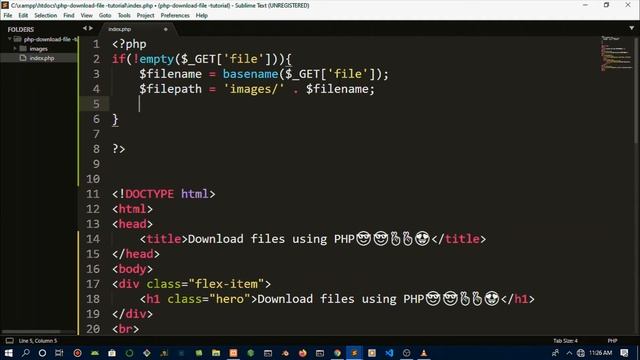Screen dimensions: 640x360
Task: Select the images folder row in sidebar
Action: tap(38, 49)
